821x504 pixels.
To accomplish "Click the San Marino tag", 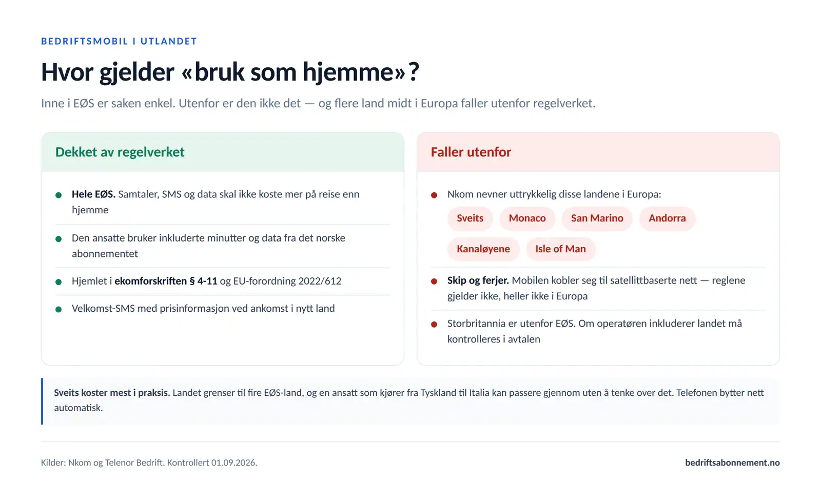I will tap(597, 218).
